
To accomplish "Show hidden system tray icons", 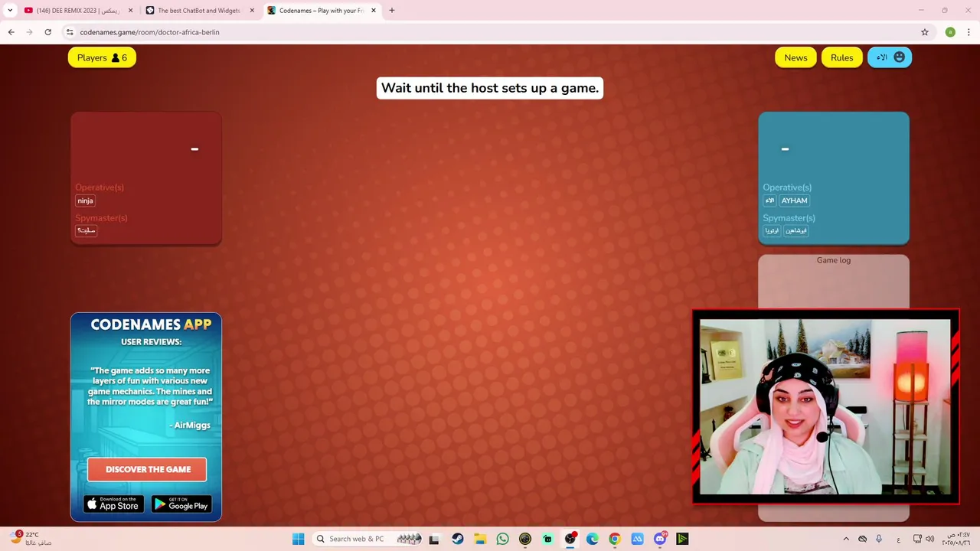I will point(846,539).
